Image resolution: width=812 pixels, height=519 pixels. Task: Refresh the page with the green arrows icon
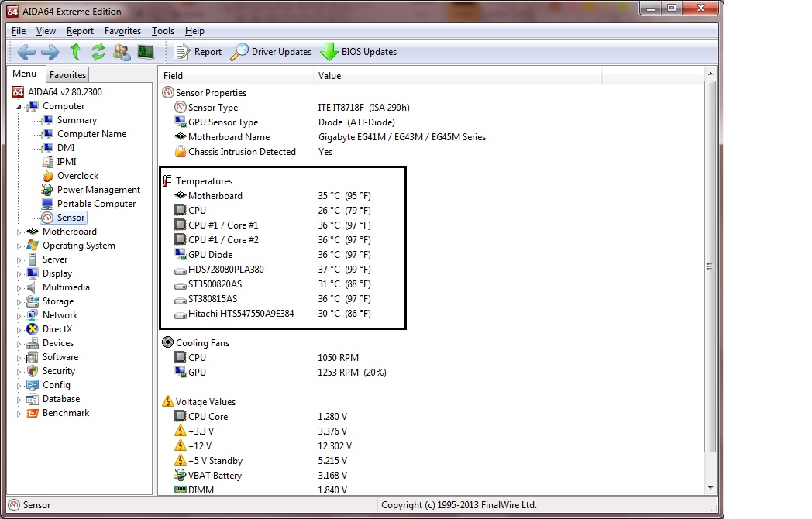[98, 52]
